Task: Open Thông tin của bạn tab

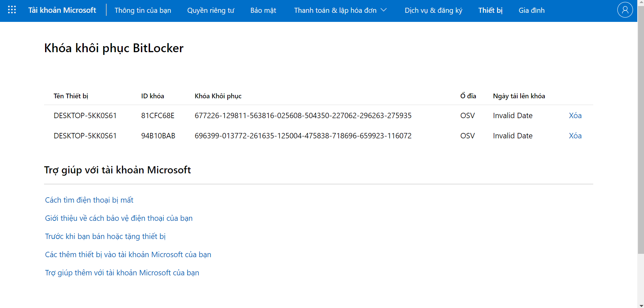Action: pos(143,10)
